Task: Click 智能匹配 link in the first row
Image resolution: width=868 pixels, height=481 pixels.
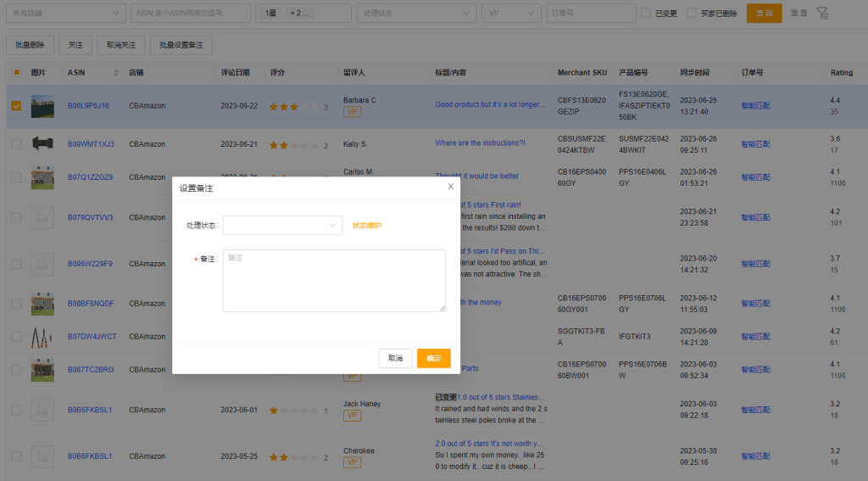Action: click(x=755, y=106)
